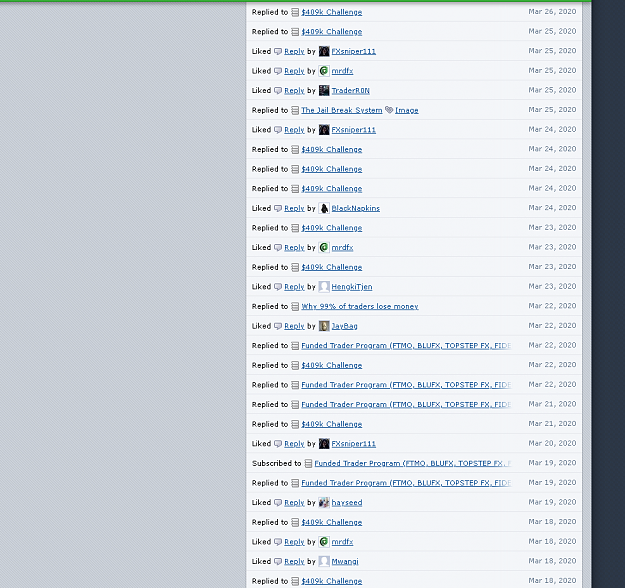Open the Reply liked by mrdfx on Mar 25
The height and width of the screenshot is (588, 625).
294,71
